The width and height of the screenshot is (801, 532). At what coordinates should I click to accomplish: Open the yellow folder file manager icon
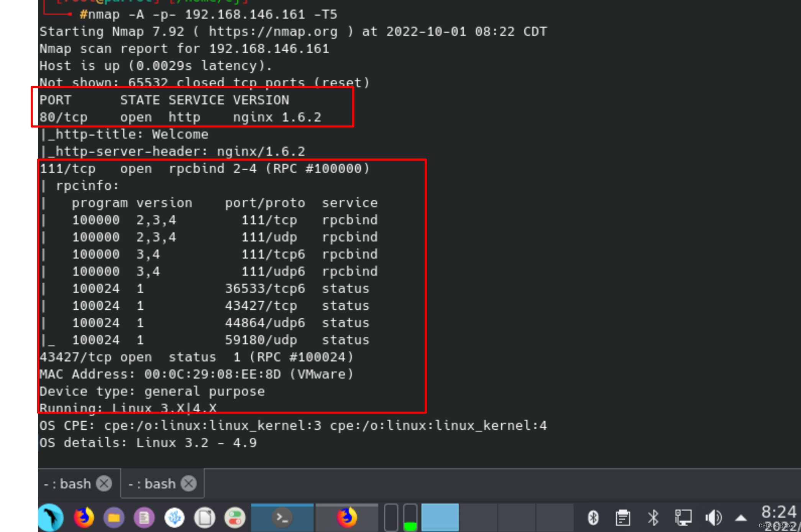coord(114,518)
